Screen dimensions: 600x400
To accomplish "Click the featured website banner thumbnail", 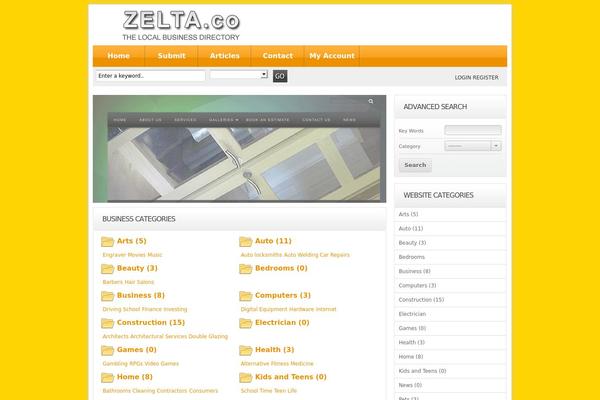I will coord(240,149).
